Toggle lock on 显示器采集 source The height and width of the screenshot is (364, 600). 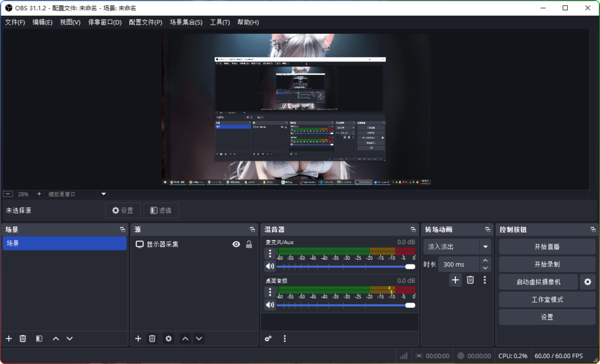tap(249, 244)
